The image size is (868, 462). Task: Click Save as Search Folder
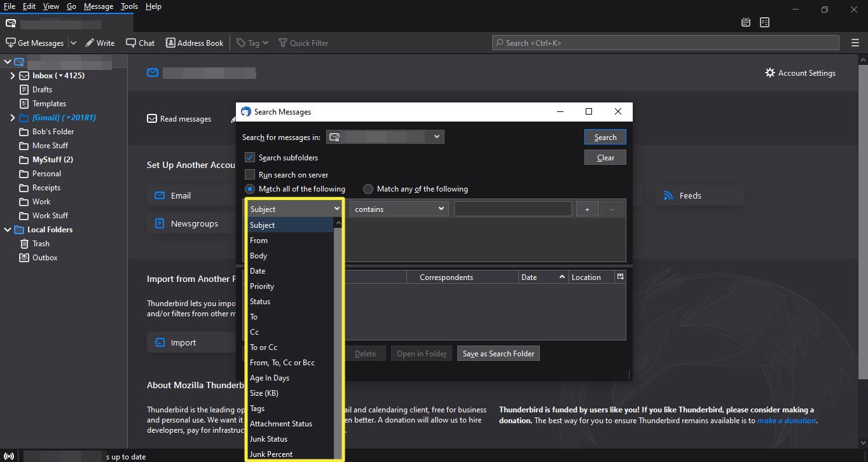pyautogui.click(x=499, y=354)
